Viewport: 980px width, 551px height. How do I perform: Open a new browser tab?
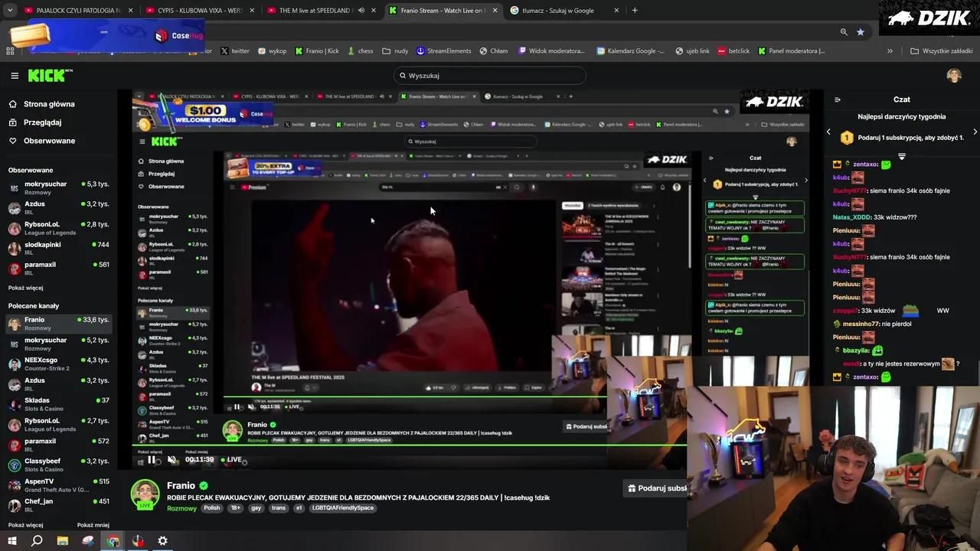coord(635,11)
